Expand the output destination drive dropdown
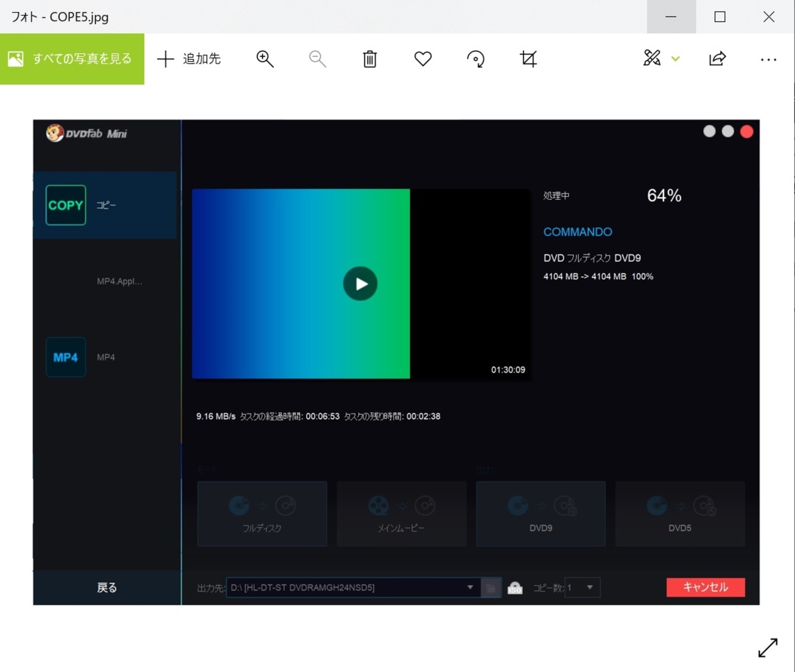The height and width of the screenshot is (672, 795). [470, 588]
